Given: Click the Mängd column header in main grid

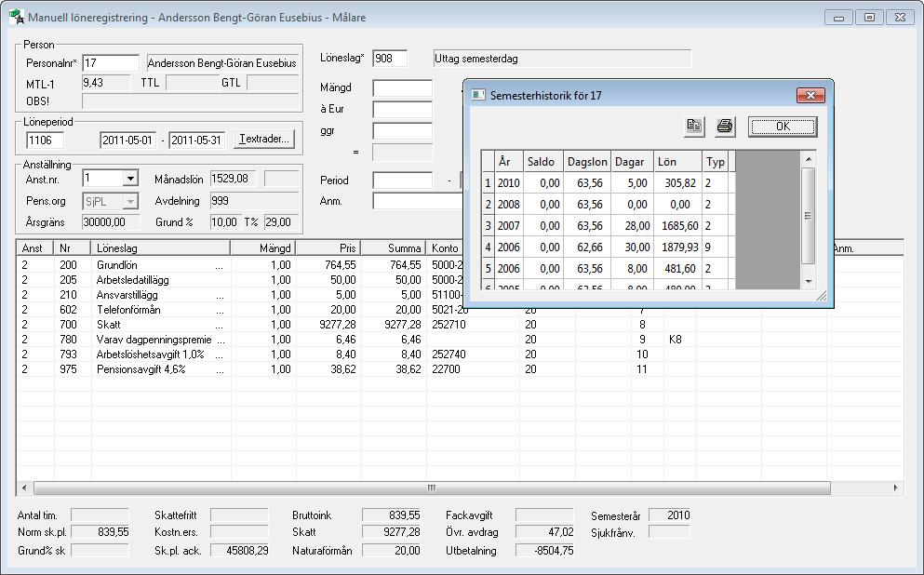Looking at the screenshot, I should pyautogui.click(x=262, y=248).
